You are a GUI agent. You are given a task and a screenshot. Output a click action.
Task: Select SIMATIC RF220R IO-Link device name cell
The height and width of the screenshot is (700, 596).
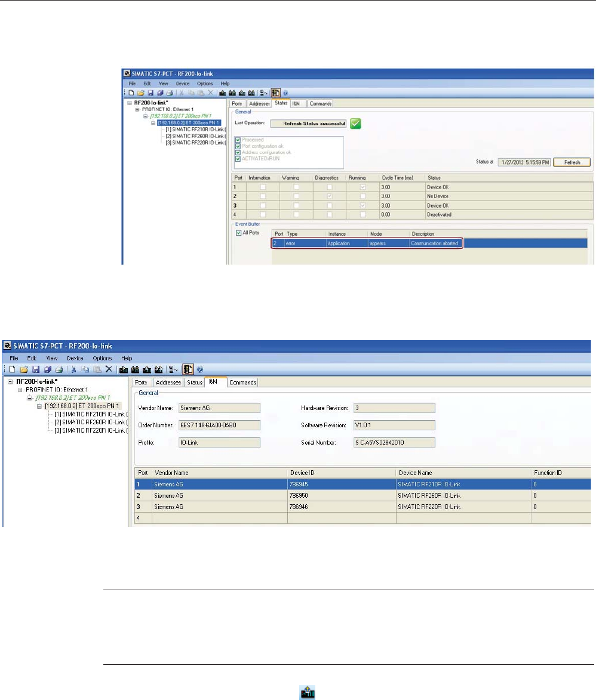click(x=463, y=507)
